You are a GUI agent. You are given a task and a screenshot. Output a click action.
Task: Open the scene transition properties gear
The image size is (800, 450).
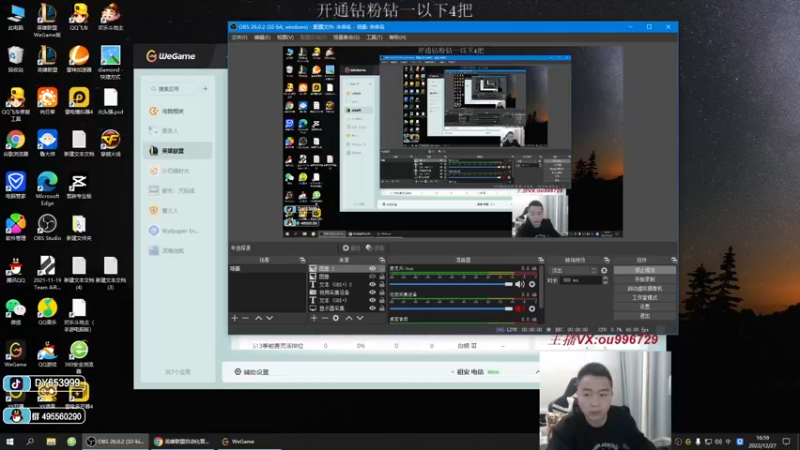tap(604, 270)
